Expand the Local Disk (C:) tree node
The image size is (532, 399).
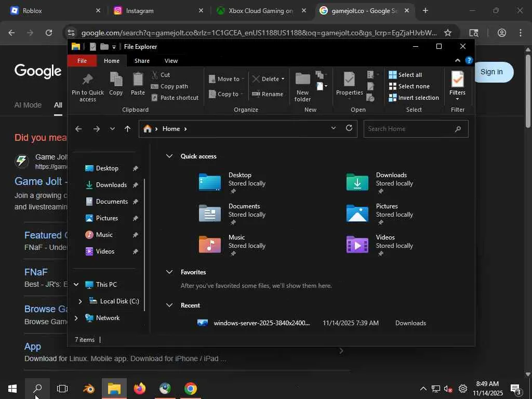[x=80, y=301]
